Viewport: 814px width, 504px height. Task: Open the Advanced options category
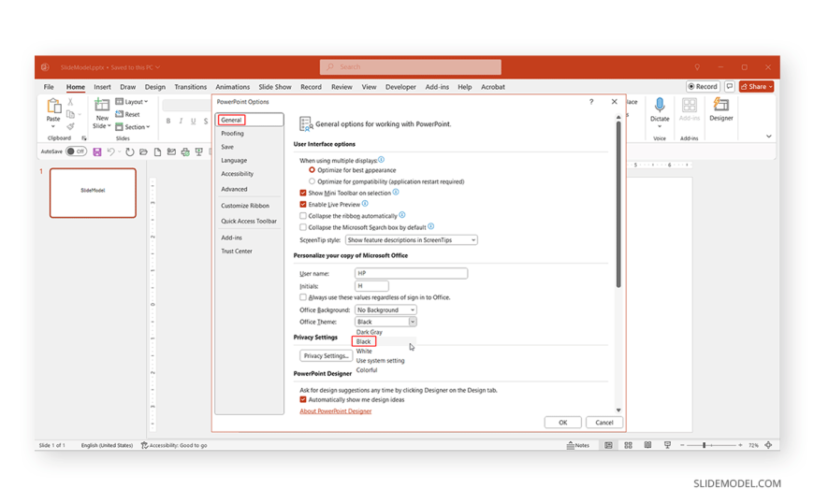pos(234,190)
